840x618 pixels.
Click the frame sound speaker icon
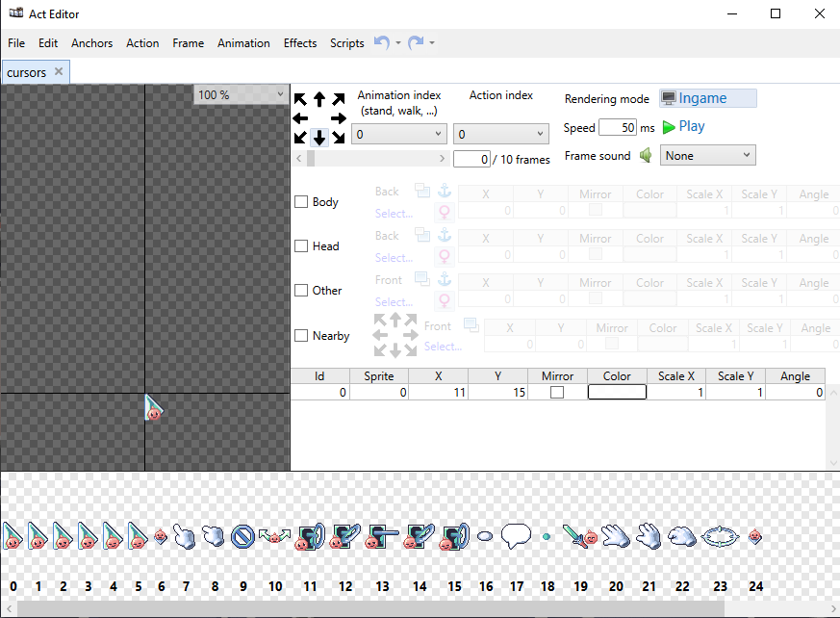(646, 156)
